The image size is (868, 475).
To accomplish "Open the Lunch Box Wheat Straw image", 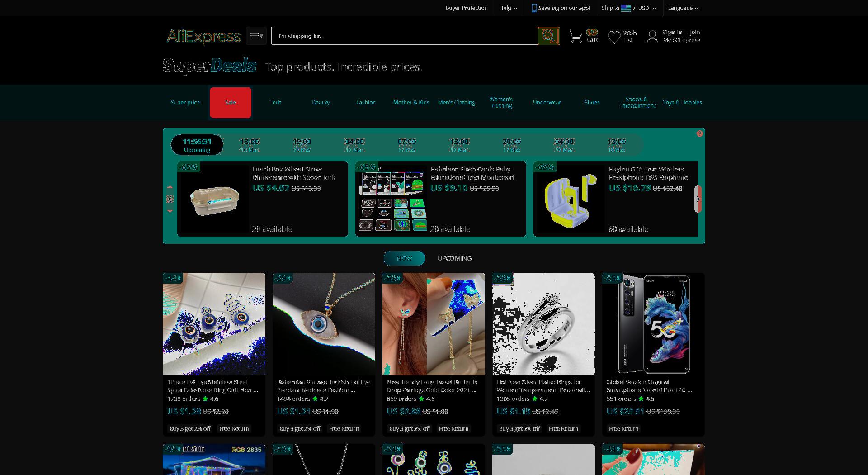I will click(214, 199).
